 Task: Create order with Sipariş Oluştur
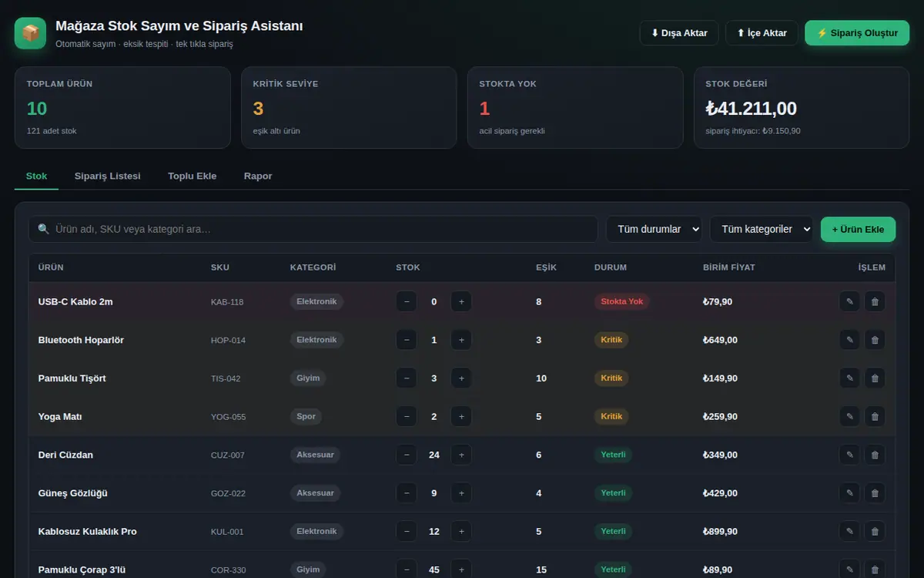tap(857, 33)
